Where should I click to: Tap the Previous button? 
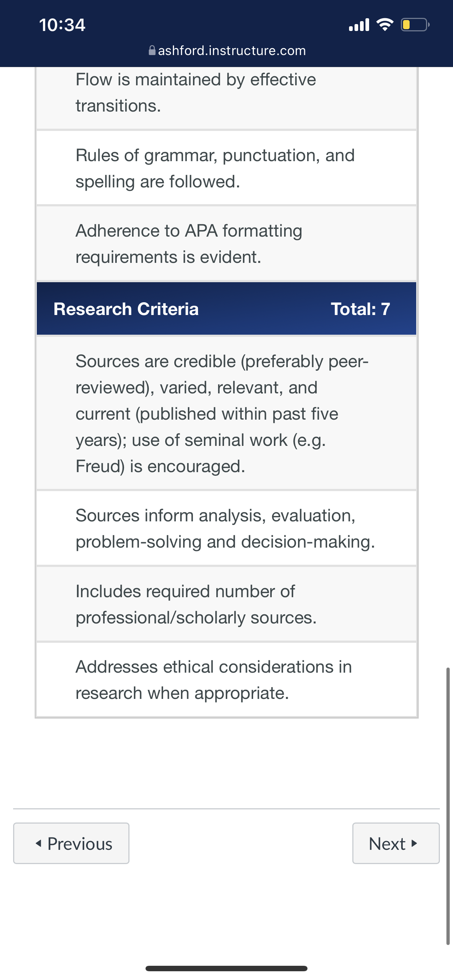71,843
